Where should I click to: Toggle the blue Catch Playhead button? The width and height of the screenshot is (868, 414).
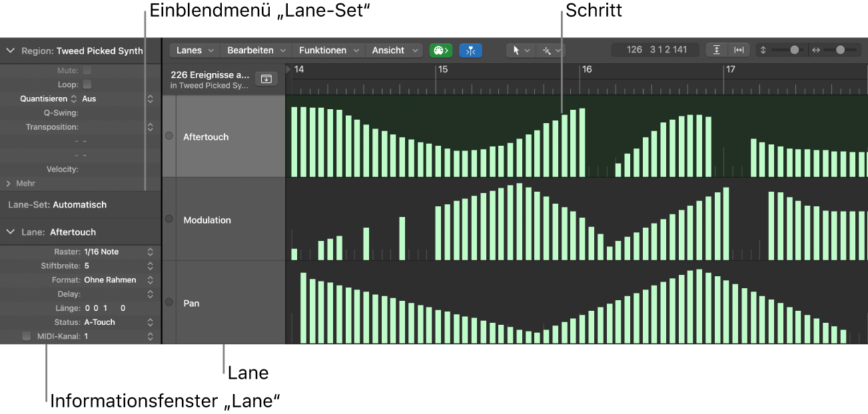tap(470, 51)
